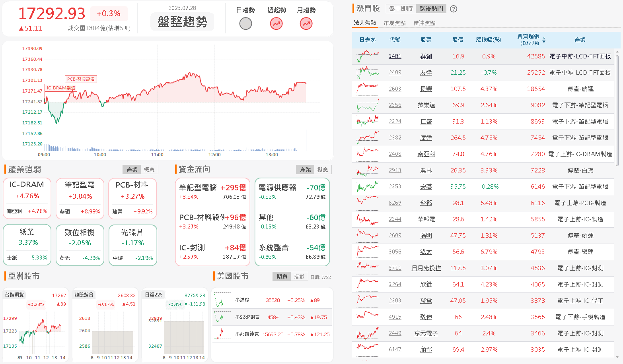Click the PCB-材料設備 label on the chart
The width and height of the screenshot is (623, 364).
click(x=81, y=79)
